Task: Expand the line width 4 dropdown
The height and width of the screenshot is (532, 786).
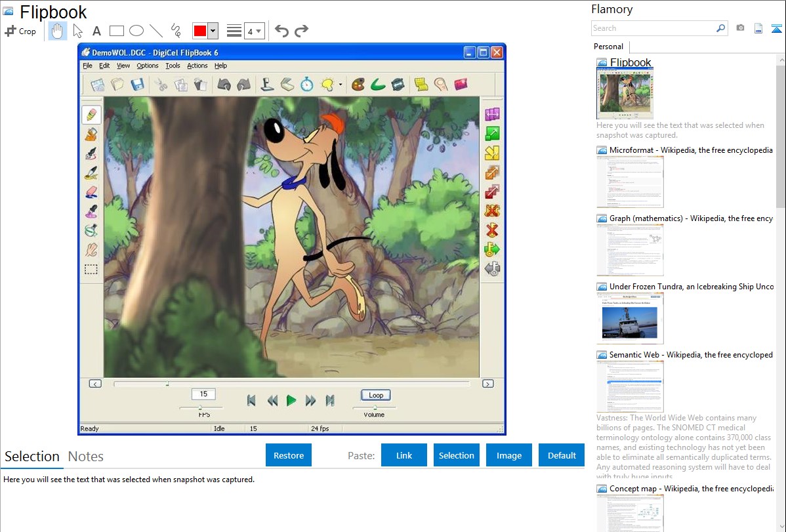Action: [x=254, y=31]
